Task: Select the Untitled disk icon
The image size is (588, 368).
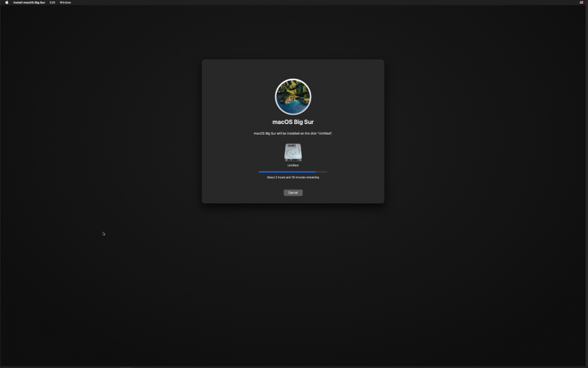Action: click(x=293, y=152)
